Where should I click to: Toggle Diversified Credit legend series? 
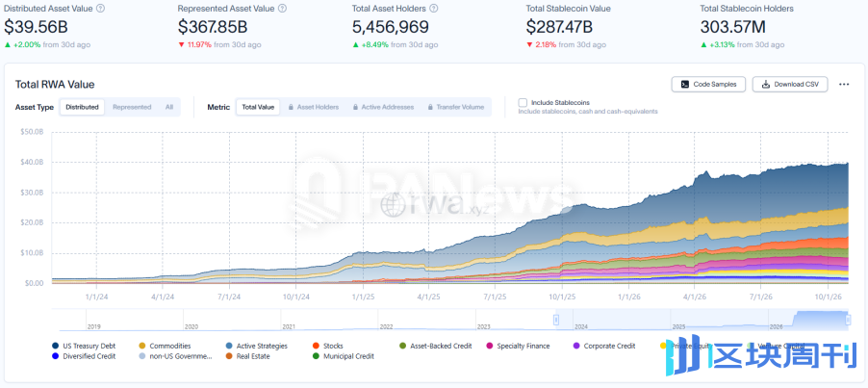tap(84, 356)
